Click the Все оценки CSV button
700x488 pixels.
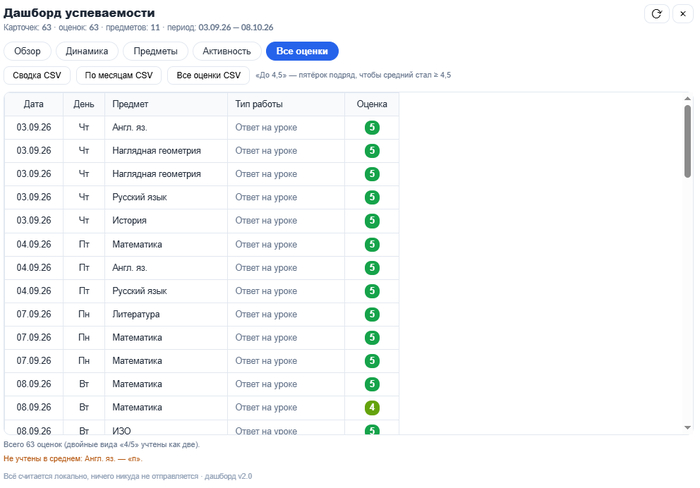(208, 75)
